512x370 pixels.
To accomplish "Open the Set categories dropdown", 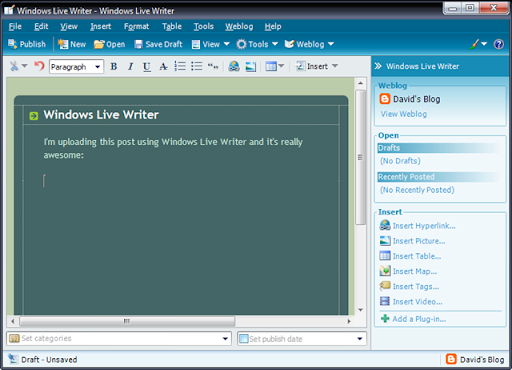I will 225,339.
